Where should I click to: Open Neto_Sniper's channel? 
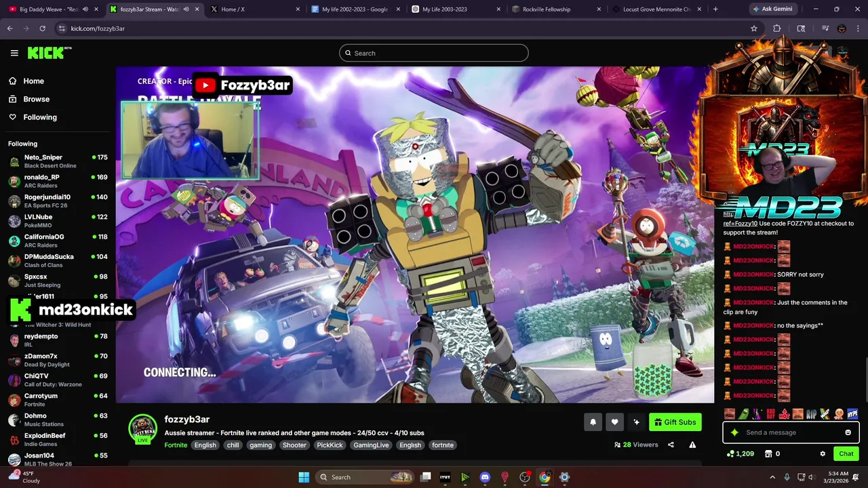pyautogui.click(x=58, y=161)
